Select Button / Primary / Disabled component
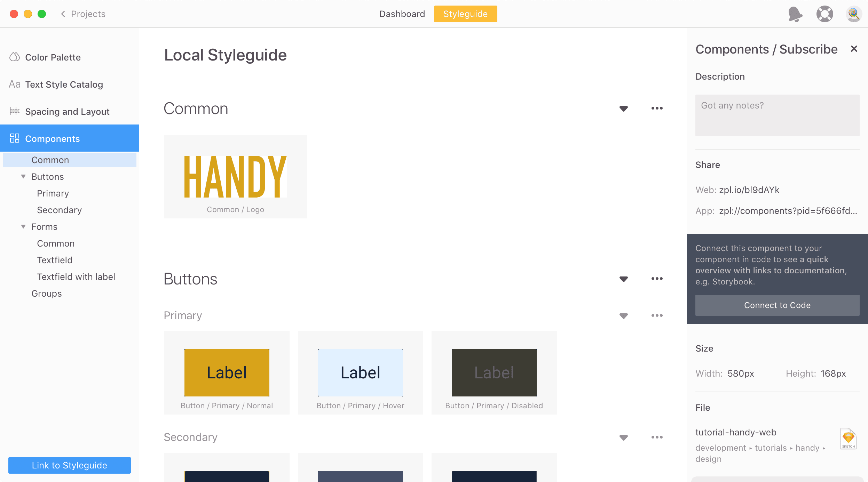868x482 pixels. (494, 373)
